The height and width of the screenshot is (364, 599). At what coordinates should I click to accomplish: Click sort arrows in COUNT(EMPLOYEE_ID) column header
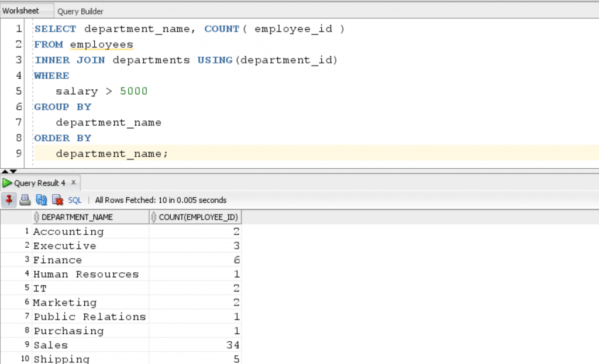[x=154, y=217]
